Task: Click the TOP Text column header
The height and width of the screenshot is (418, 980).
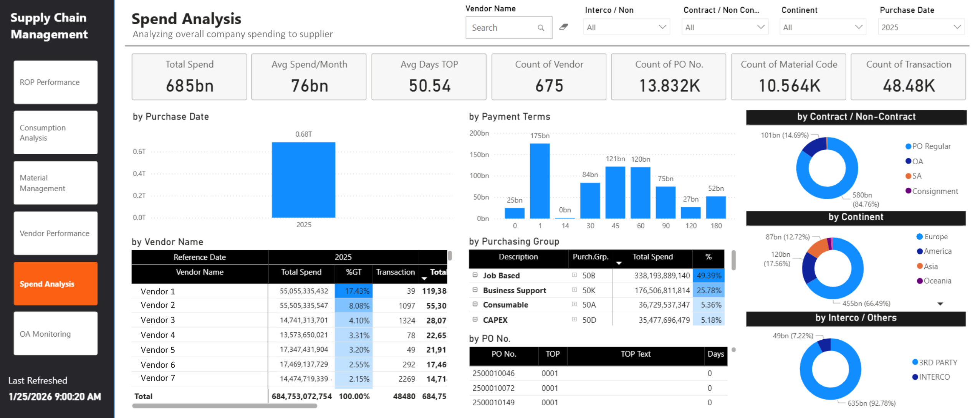Action: (636, 354)
